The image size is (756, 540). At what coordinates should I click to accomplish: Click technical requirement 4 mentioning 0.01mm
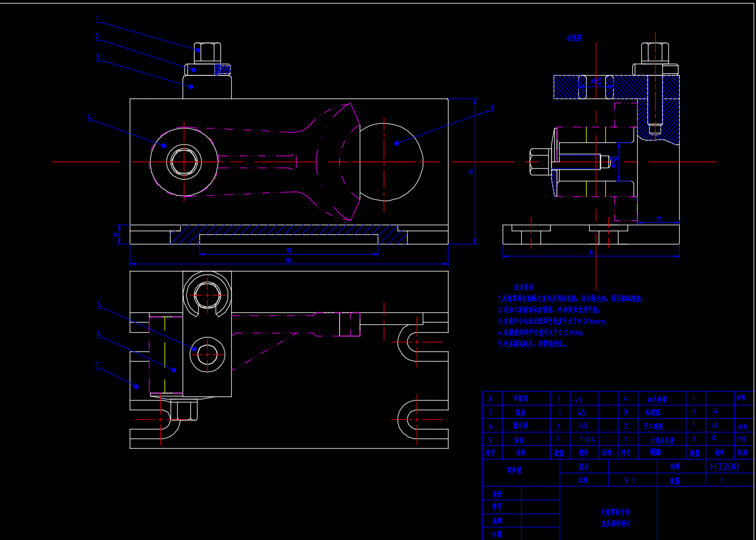click(540, 333)
